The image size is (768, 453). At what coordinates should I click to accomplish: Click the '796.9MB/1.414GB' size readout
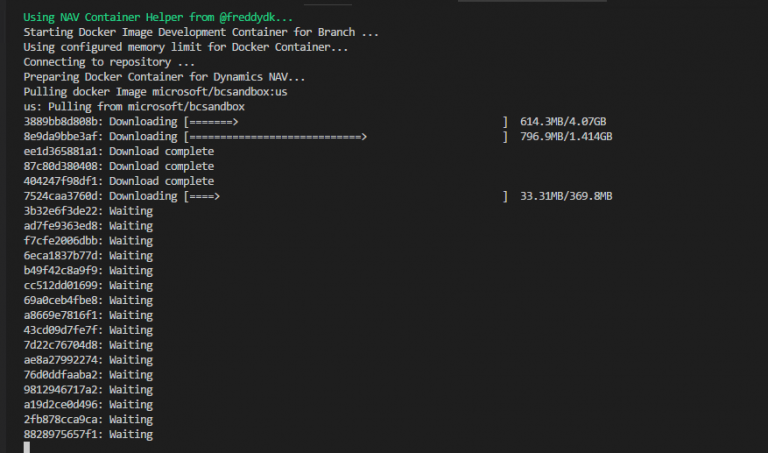coord(566,137)
